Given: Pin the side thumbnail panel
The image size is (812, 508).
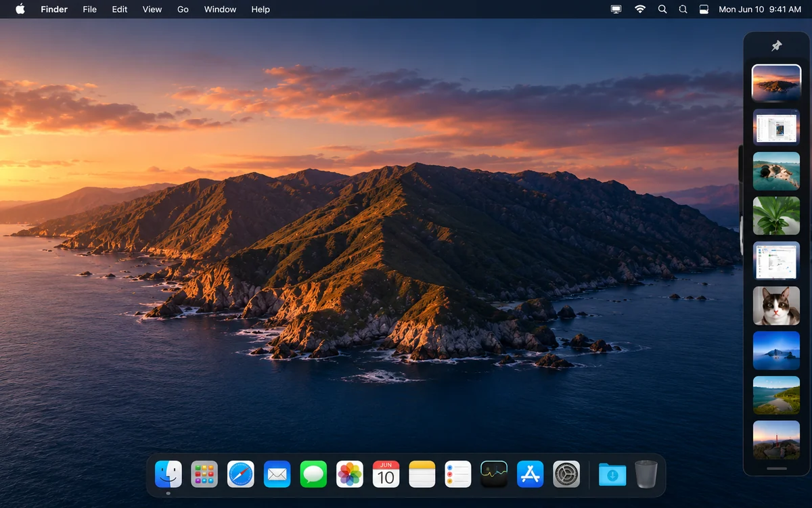Looking at the screenshot, I should click(x=777, y=46).
